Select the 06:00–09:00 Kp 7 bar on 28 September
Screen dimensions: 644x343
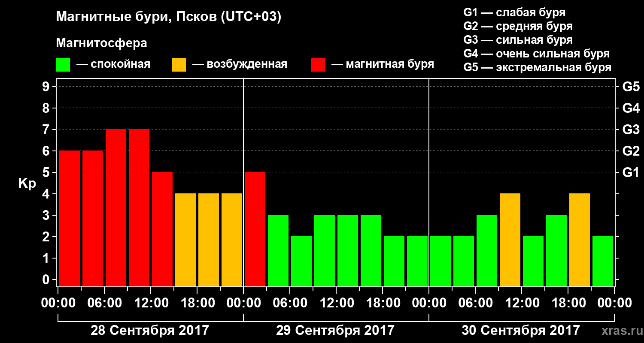[x=116, y=208]
